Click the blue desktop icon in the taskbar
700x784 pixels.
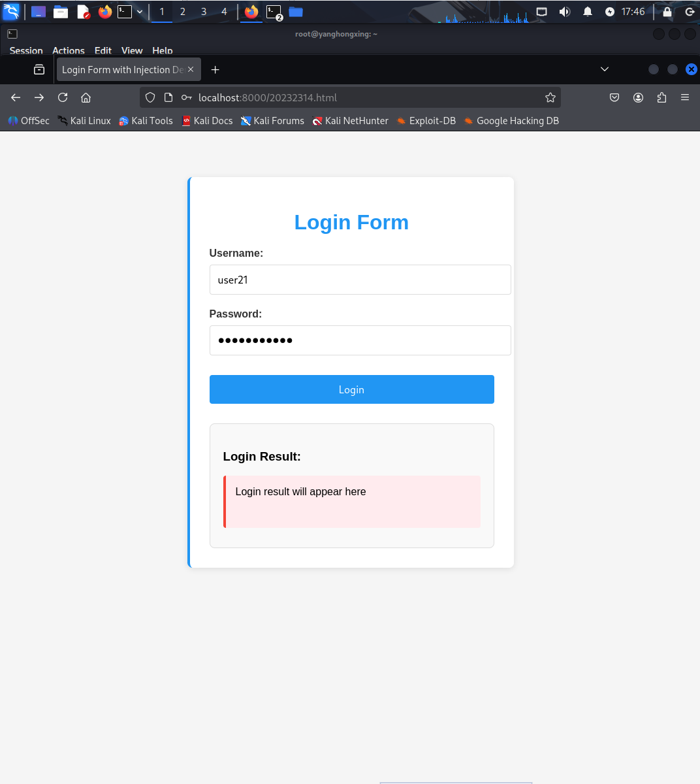tap(39, 12)
